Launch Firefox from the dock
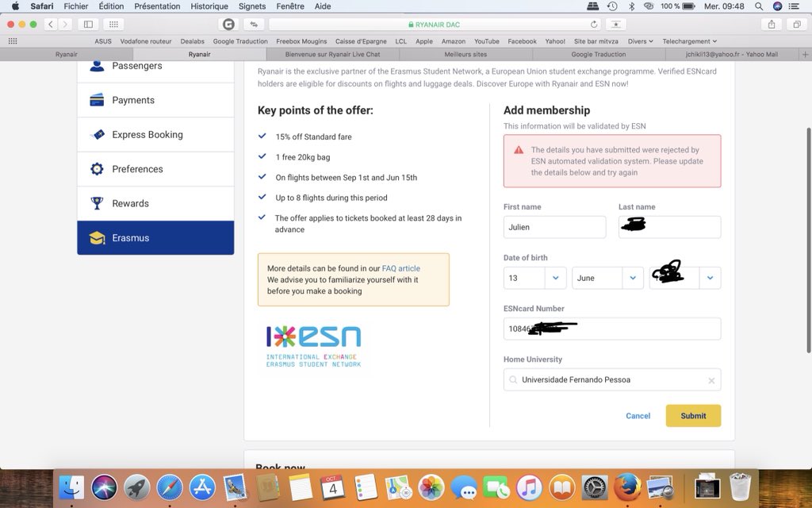 pos(627,488)
